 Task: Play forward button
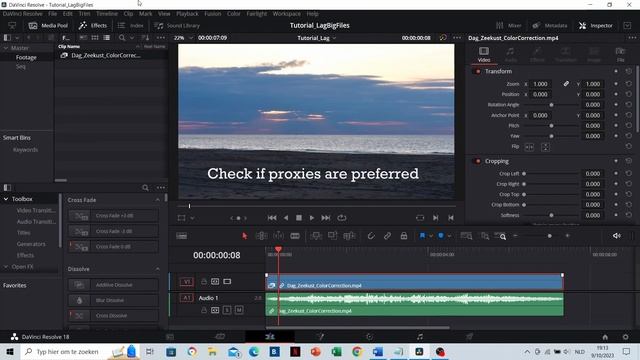(312, 218)
